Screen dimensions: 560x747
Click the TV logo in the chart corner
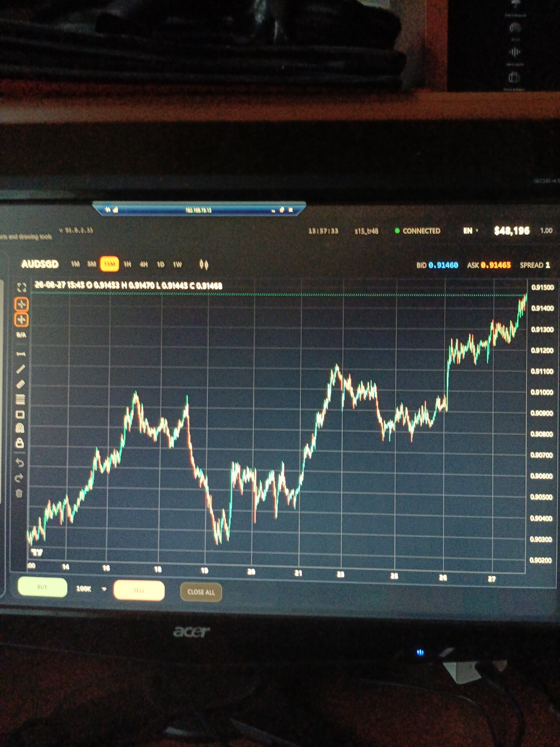pos(37,552)
